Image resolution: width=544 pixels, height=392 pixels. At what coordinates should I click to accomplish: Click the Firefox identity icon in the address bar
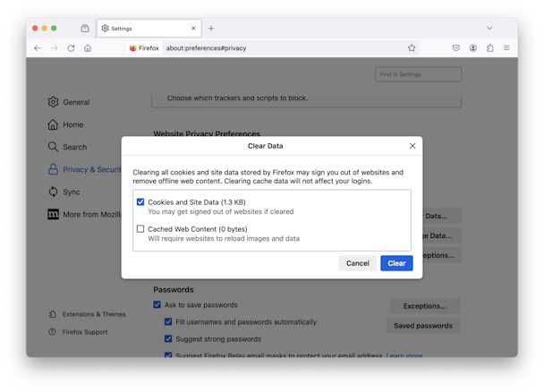coord(144,48)
